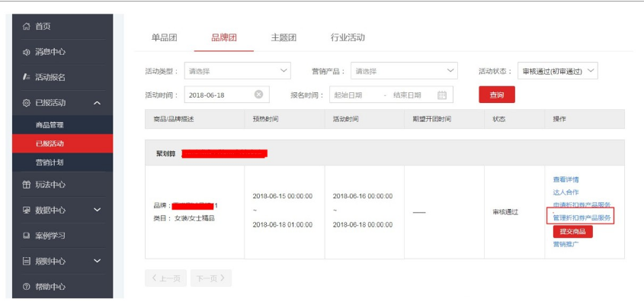
Task: Click the gift icon beside 玩法中心
Action: click(x=26, y=185)
